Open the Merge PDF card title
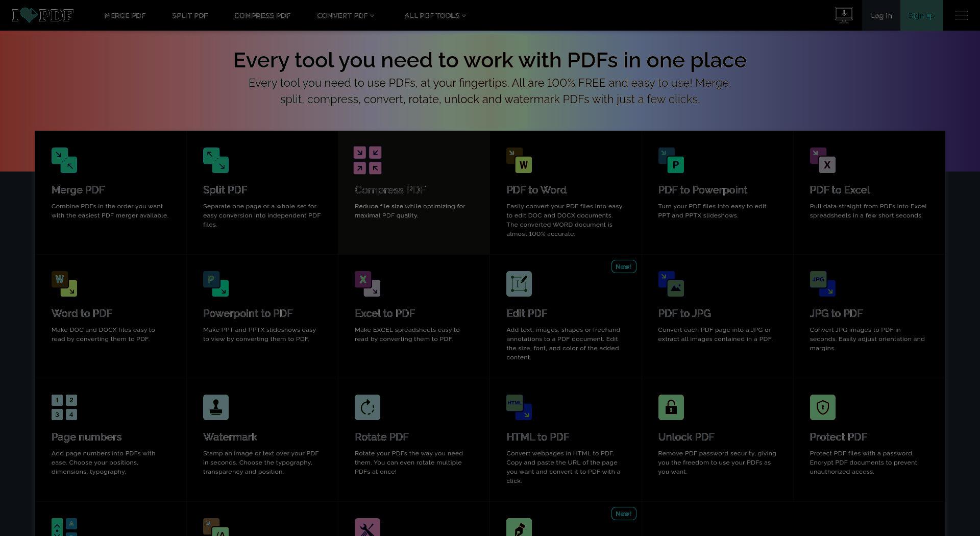Screen dimensions: 980x536 click(78, 190)
